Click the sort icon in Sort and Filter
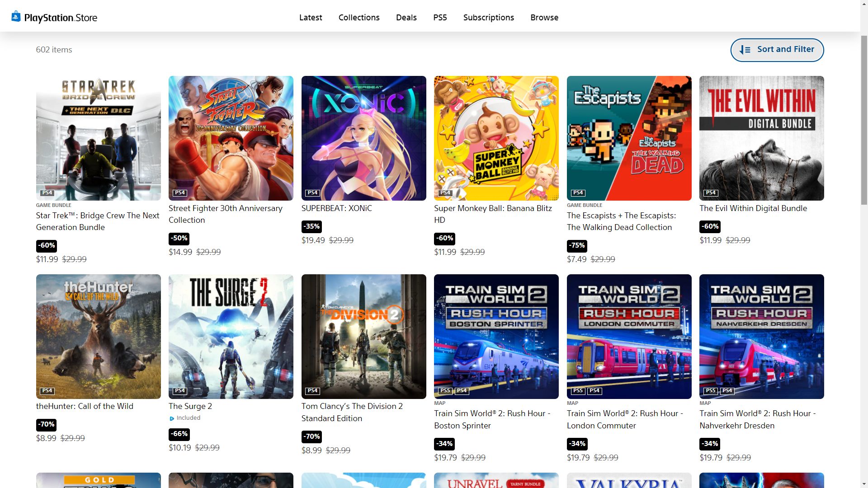868x488 pixels. pos(745,50)
